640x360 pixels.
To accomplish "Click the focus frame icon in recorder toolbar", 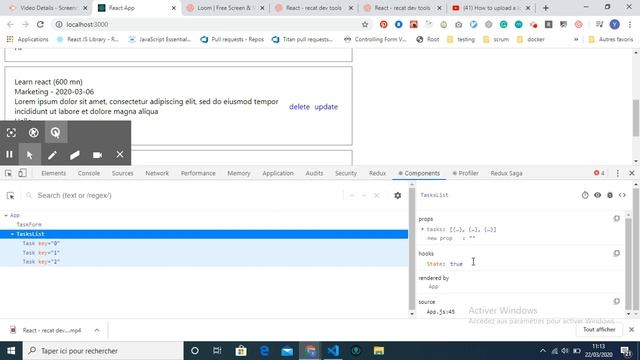I will coord(11,132).
